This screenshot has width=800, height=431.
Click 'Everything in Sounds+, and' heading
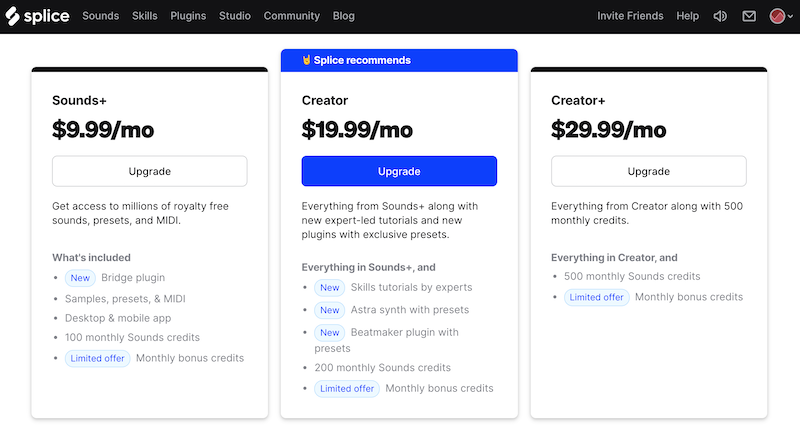[368, 267]
